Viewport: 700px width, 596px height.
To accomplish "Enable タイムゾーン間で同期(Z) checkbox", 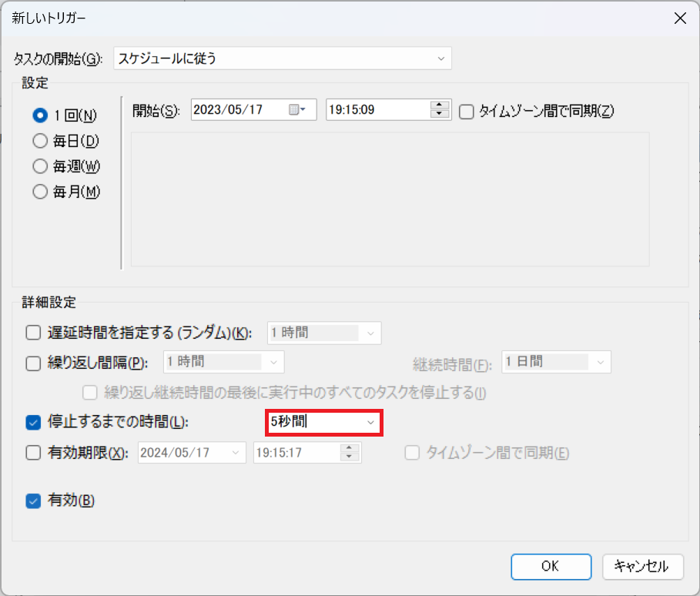I will click(467, 112).
